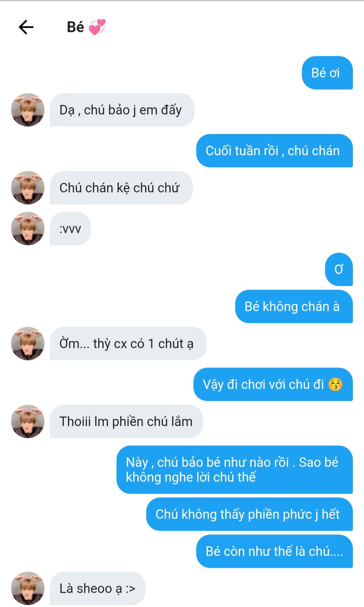Select the single 'Ơ' sent bubble
Screen dimensions: 364x607
339,269
